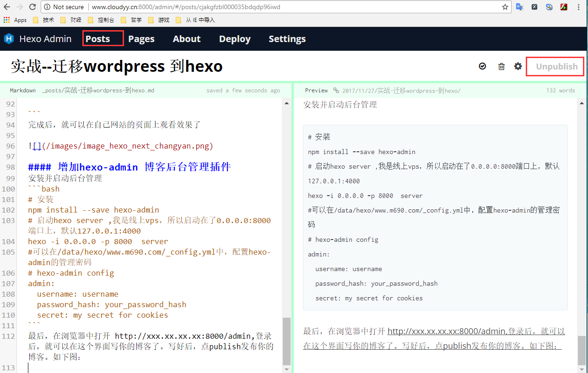The image size is (588, 373).
Task: Click the preview pane scrollbar thumb
Action: pos(581,350)
